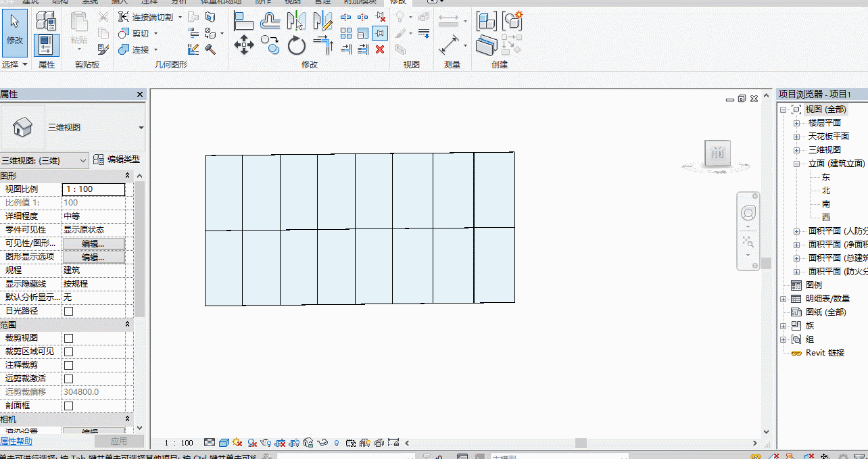Select the Move tool with four arrows
Image resolution: width=868 pixels, height=459 pixels.
(x=243, y=46)
